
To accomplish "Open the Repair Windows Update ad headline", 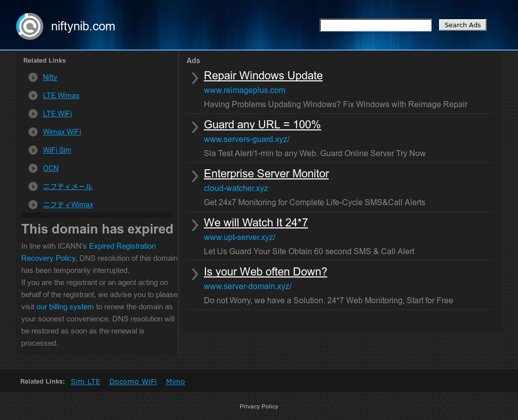I will 263,76.
